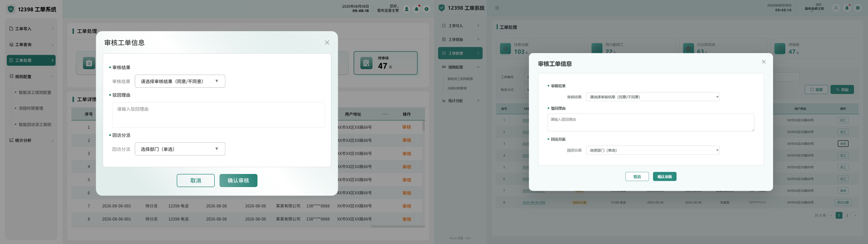This screenshot has height=244, width=868.
Task: Open notifications bell in right mockup header
Action: pos(847,8)
